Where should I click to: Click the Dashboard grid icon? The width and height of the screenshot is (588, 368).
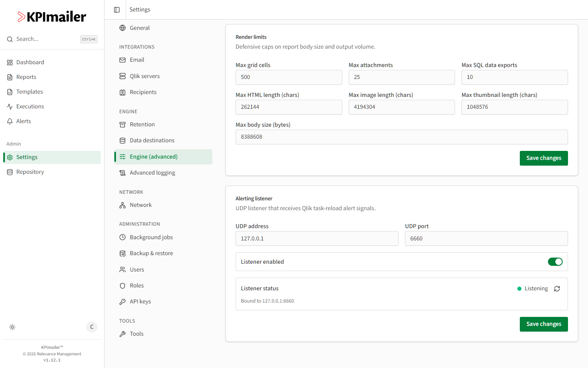pyautogui.click(x=10, y=63)
